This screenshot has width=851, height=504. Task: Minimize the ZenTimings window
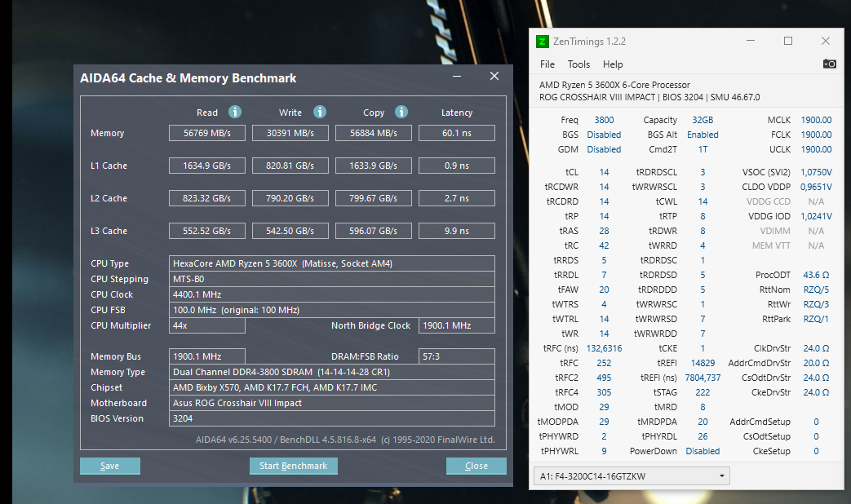(751, 41)
